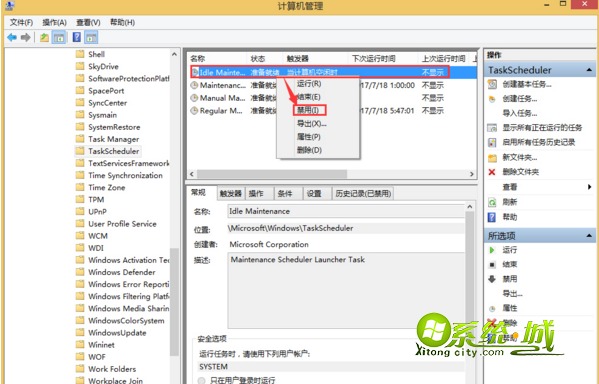Click the Windows Defender folder icon
Screen dimensions: 599x384
80,272
